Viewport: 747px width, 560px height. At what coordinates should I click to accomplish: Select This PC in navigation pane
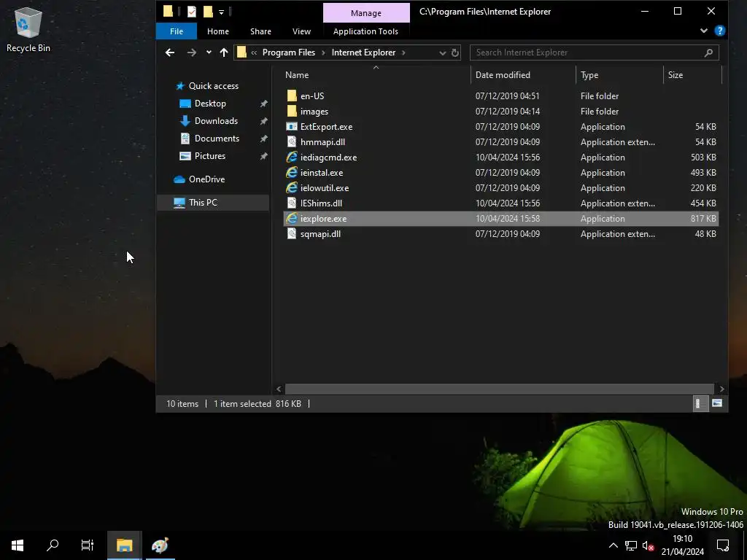tap(203, 203)
